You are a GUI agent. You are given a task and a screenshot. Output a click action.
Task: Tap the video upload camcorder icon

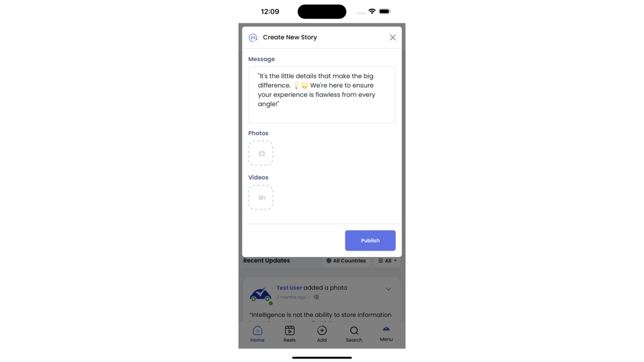point(262,198)
